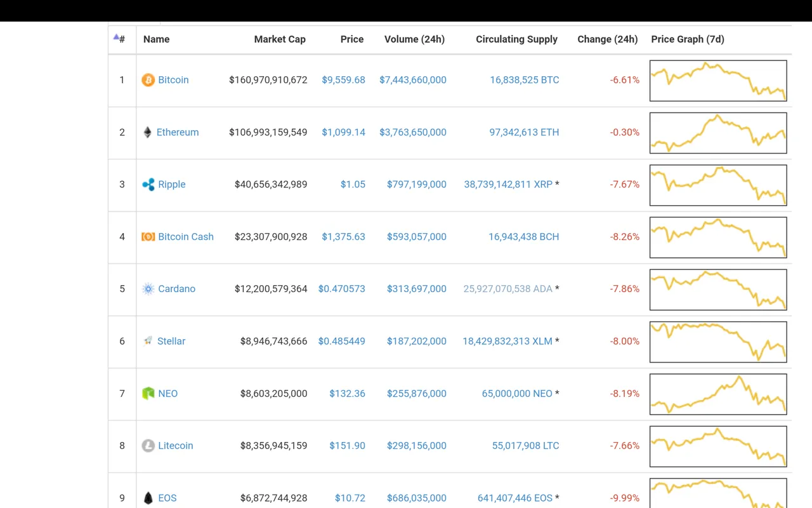The width and height of the screenshot is (812, 508).
Task: Open Bitcoin Cash 7-day price graph
Action: 718,237
